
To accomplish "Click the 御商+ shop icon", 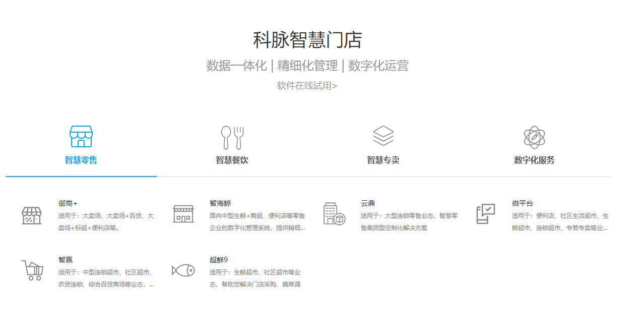I will 32,215.
